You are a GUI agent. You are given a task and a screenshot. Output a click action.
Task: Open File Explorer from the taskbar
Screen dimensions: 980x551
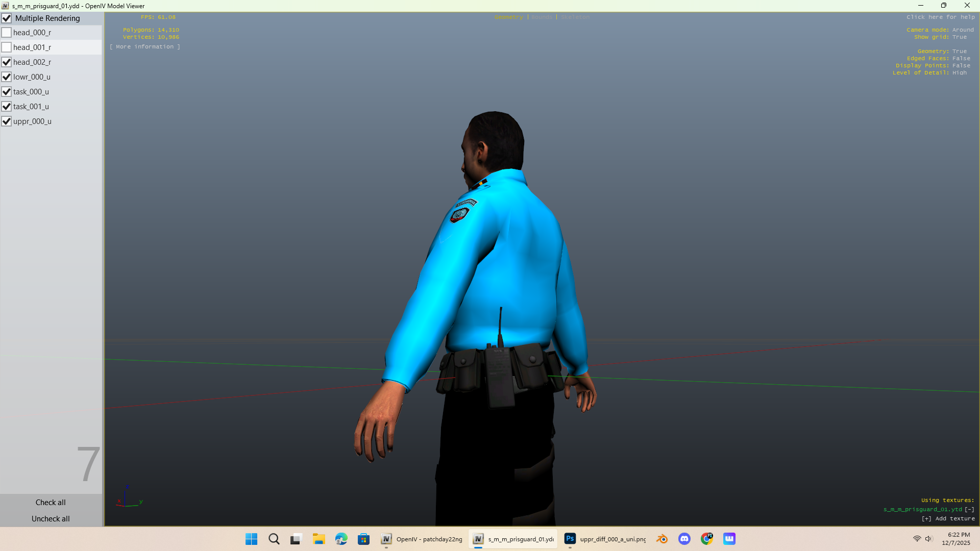point(319,539)
